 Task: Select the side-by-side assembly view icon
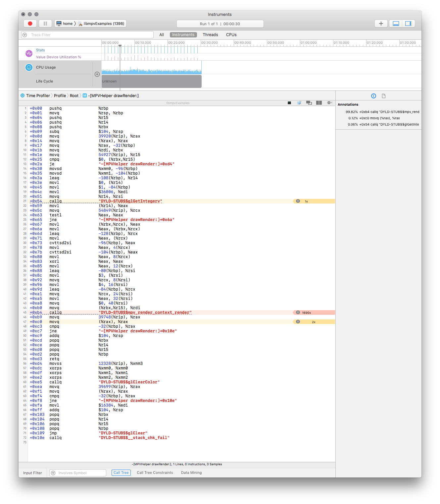319,103
